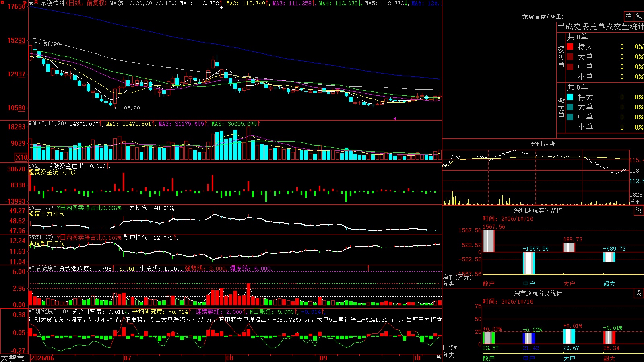Click the 委买单 section label
Viewport: 644px width, 362px height.
[x=561, y=58]
